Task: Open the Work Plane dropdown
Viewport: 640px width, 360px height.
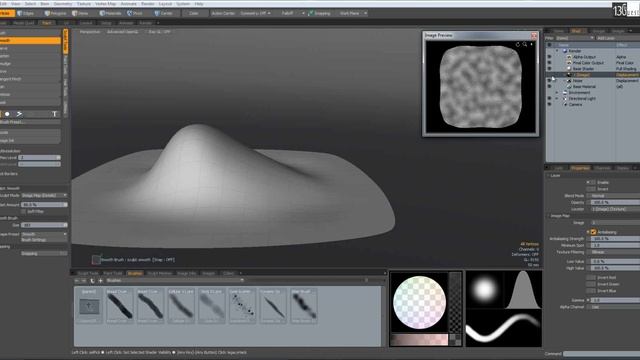Action: click(x=353, y=13)
